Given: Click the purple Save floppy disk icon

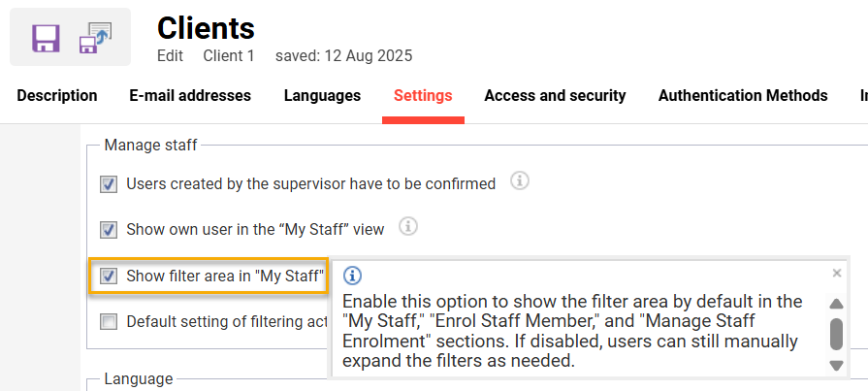Looking at the screenshot, I should tap(46, 38).
